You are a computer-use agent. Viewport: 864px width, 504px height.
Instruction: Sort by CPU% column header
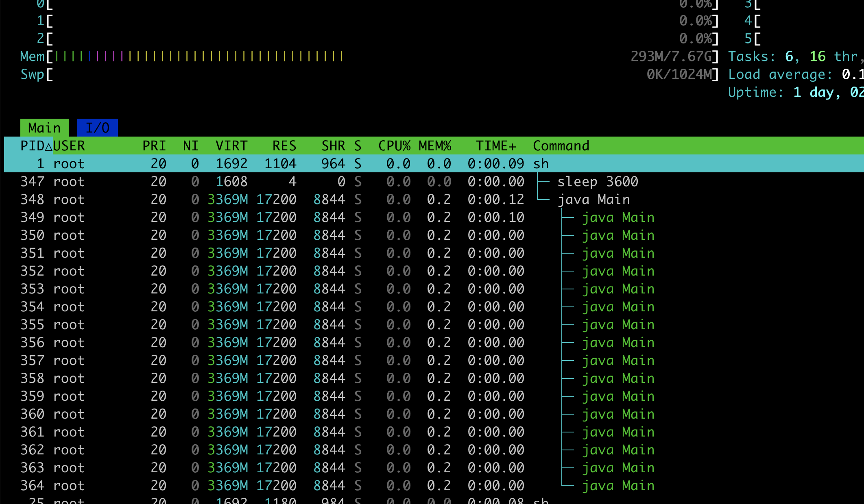394,146
